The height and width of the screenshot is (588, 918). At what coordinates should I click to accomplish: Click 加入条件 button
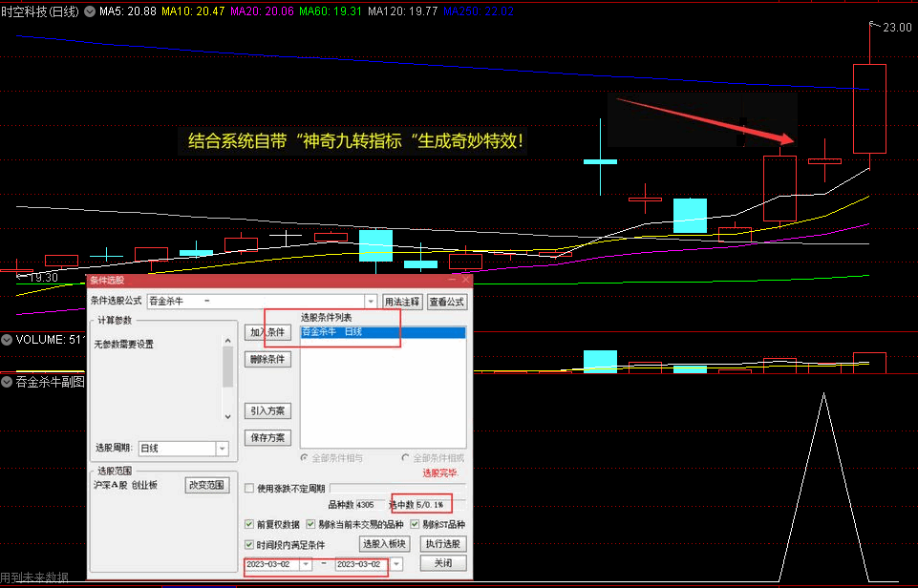click(x=267, y=332)
